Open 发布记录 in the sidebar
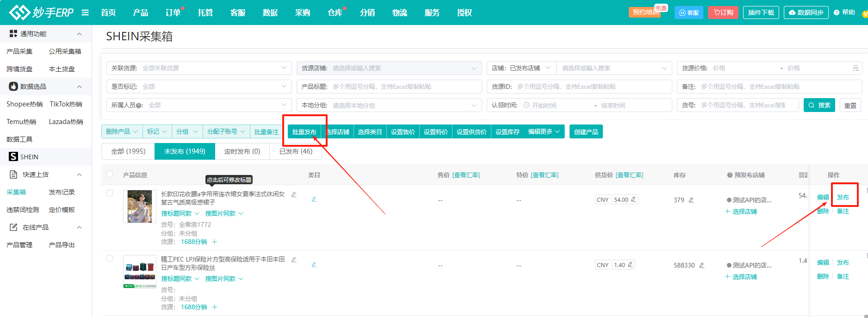Viewport: 868px width, 318px height. [62, 192]
